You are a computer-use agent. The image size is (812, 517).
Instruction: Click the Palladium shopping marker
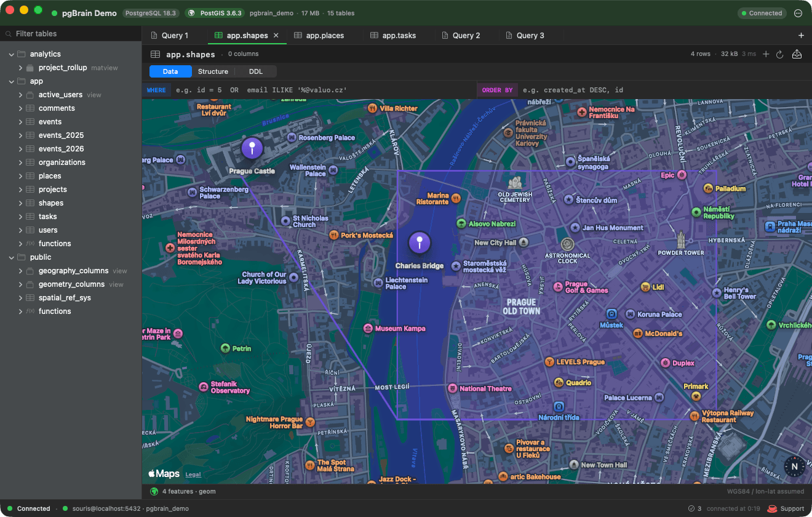click(708, 188)
